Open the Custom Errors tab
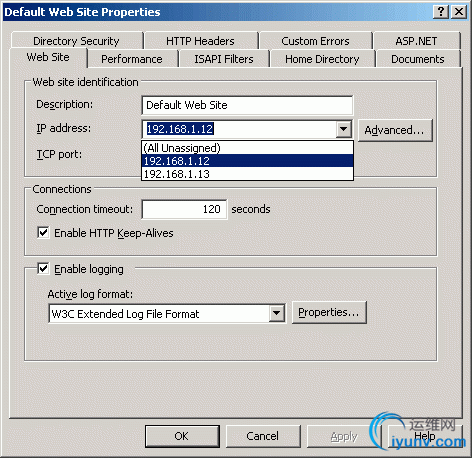Screen dimensions: 472x458 315,41
